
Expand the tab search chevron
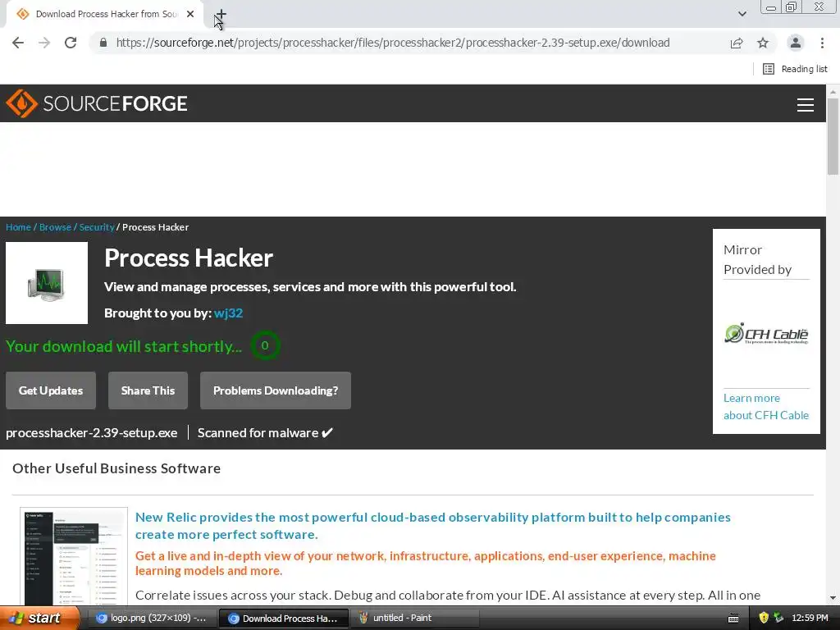(x=742, y=14)
